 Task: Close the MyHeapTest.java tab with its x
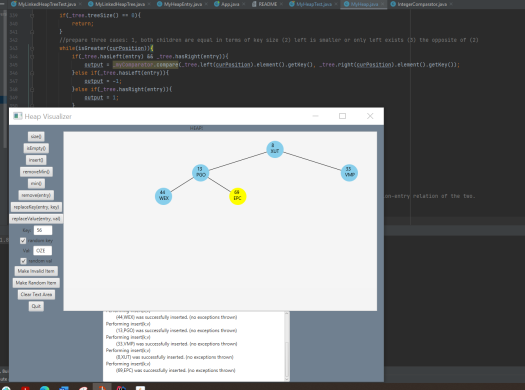(x=335, y=4)
